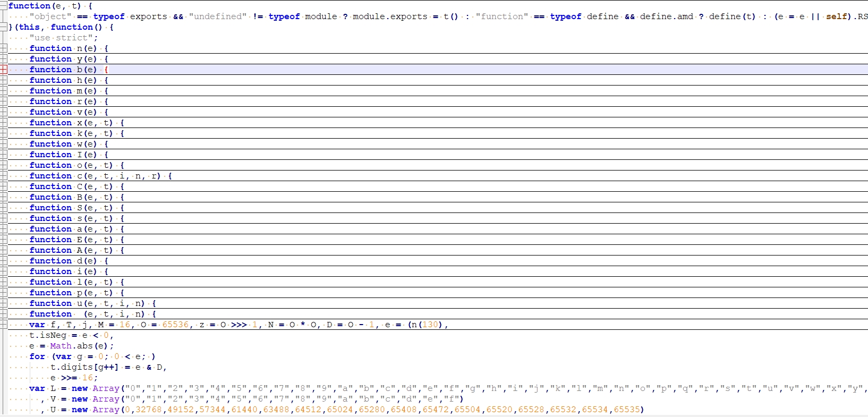Expand fold of the var f, T, j line
868x417 pixels.
4,325
